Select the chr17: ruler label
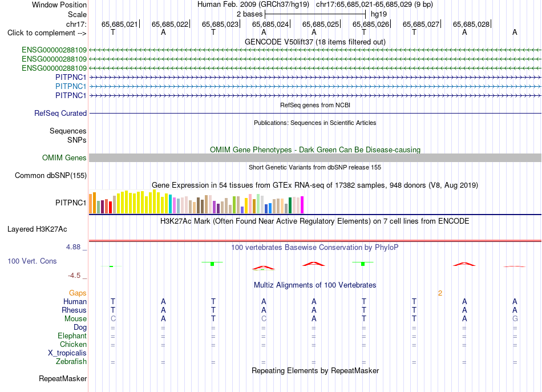542x392 pixels. [x=76, y=24]
